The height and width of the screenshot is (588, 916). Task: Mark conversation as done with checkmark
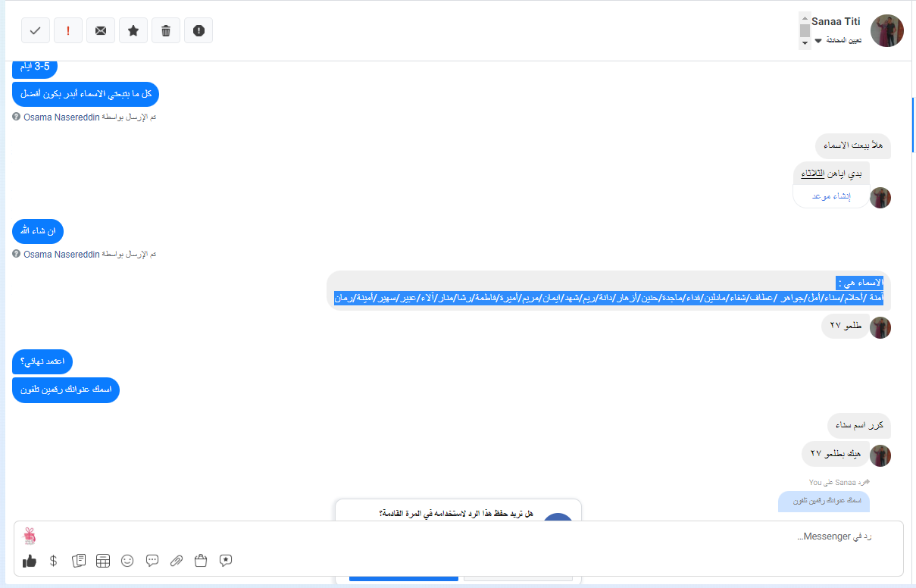[36, 30]
